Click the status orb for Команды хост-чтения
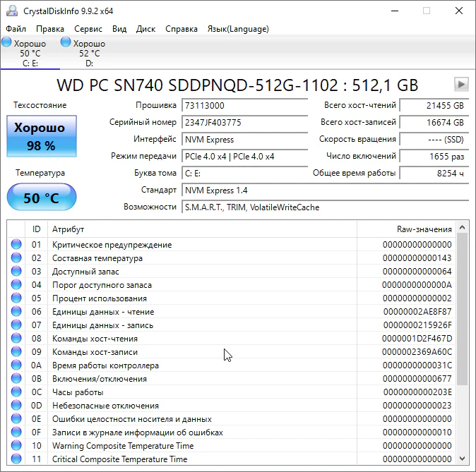This screenshot has width=476, height=472. [16, 338]
